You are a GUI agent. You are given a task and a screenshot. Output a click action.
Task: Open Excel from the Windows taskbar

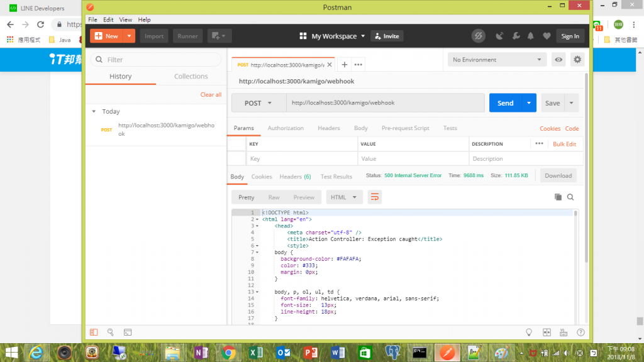[256, 353]
